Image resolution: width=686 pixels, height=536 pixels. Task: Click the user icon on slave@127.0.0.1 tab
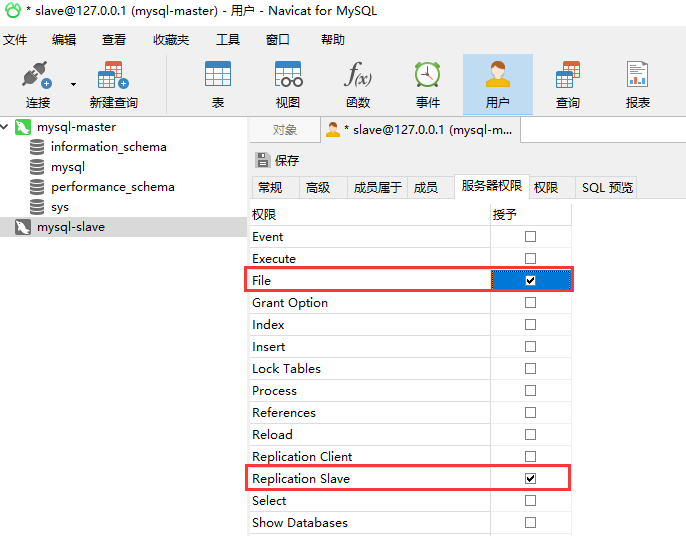pos(333,130)
